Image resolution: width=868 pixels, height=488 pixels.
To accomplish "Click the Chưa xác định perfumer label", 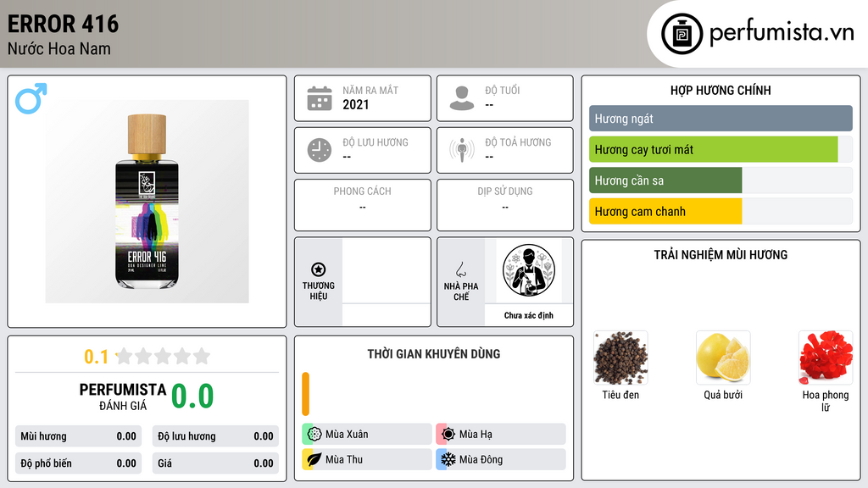I will [529, 315].
